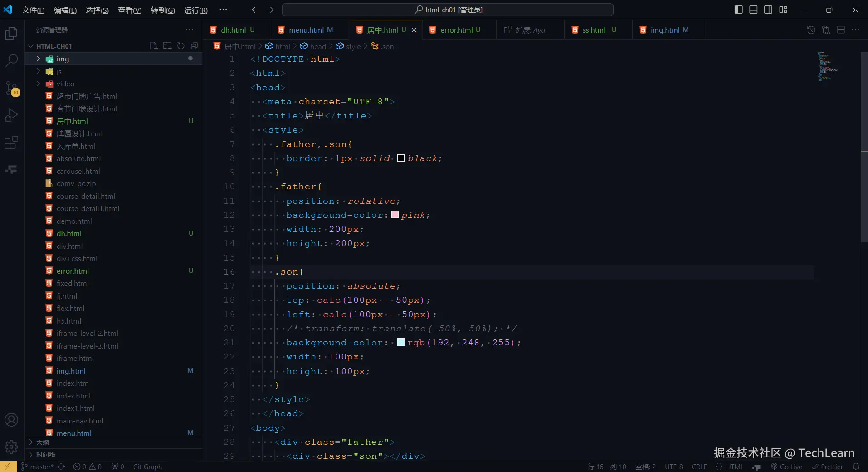Screen dimensions: 868x472
Task: Open the Search view in the activity bar
Action: coord(11,60)
